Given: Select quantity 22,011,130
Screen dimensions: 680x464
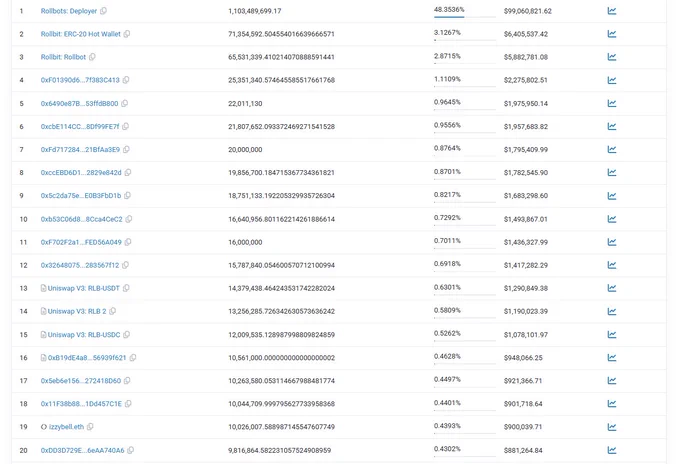Looking at the screenshot, I should tap(245, 103).
